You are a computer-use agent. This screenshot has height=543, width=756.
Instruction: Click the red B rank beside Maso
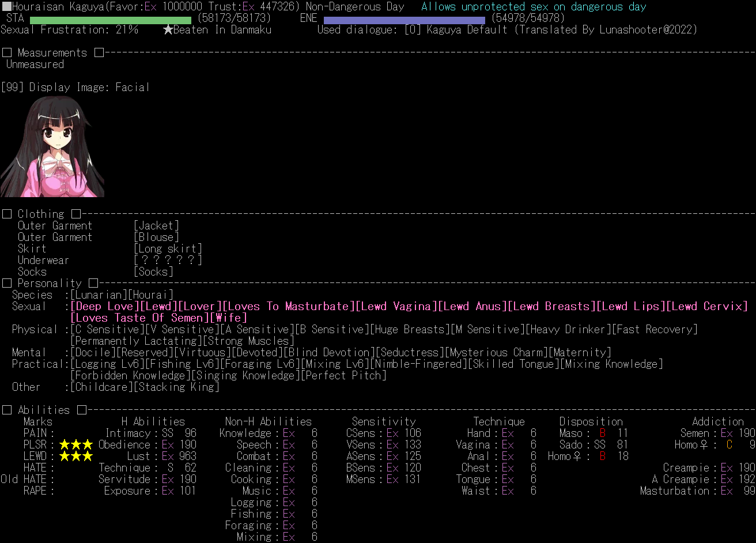(602, 433)
